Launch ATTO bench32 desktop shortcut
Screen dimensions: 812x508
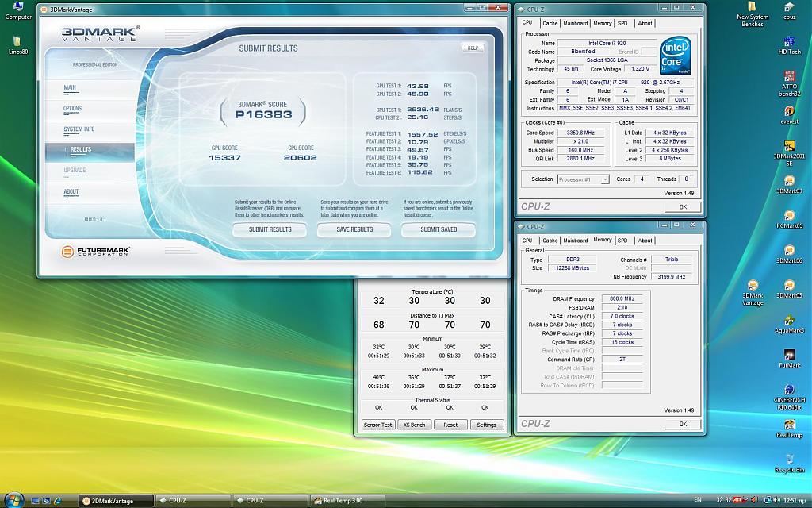[789, 83]
